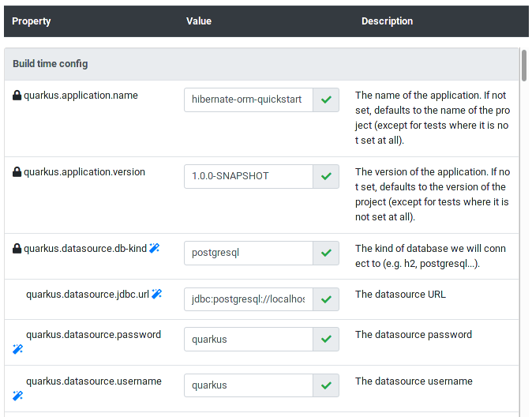Focus the datasource password value field
This screenshot has width=532, height=417.
[249, 340]
